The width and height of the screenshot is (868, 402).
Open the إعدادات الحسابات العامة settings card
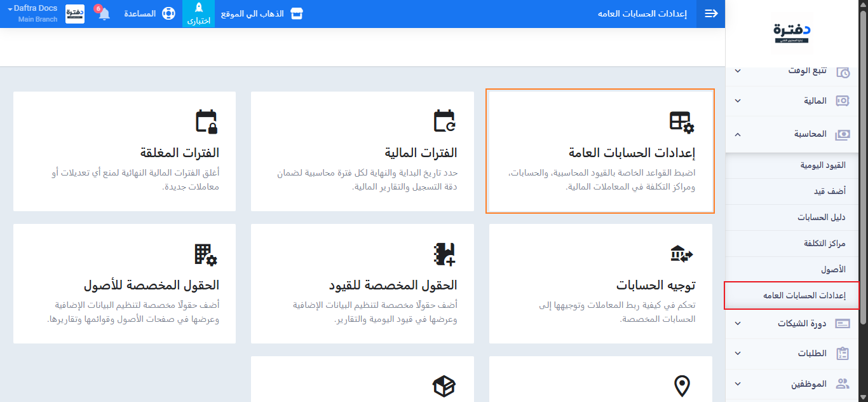coord(600,152)
